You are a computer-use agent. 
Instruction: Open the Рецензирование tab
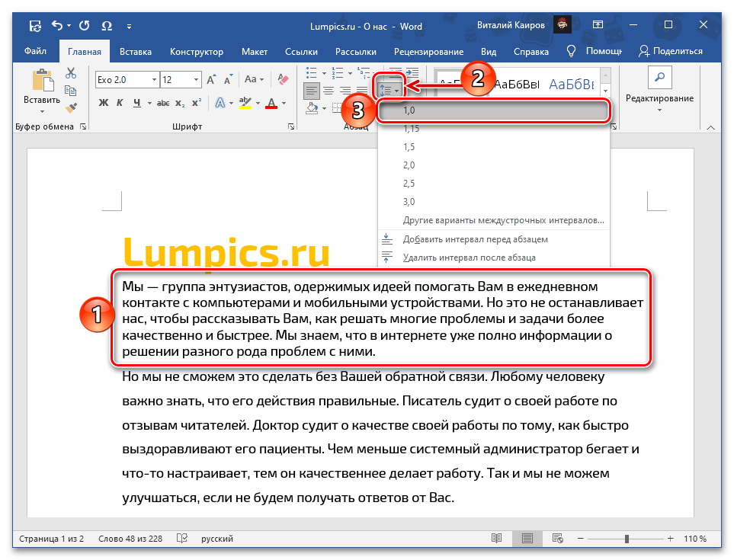[428, 52]
